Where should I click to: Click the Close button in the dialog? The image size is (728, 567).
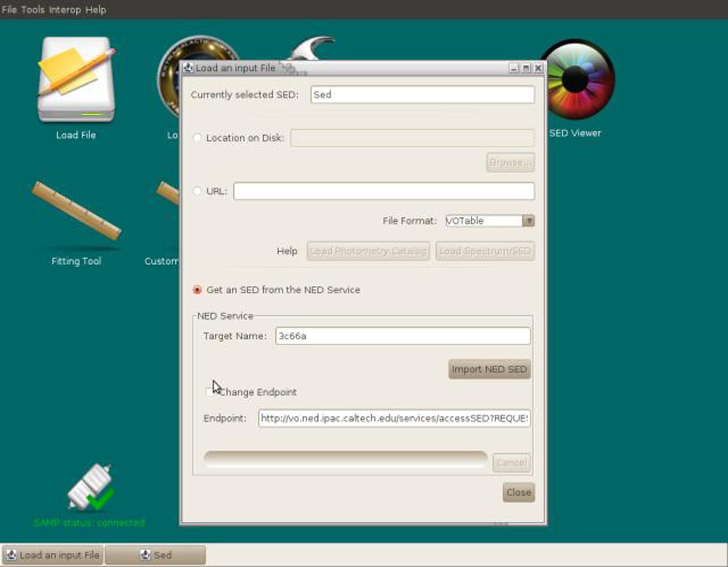coord(518,492)
